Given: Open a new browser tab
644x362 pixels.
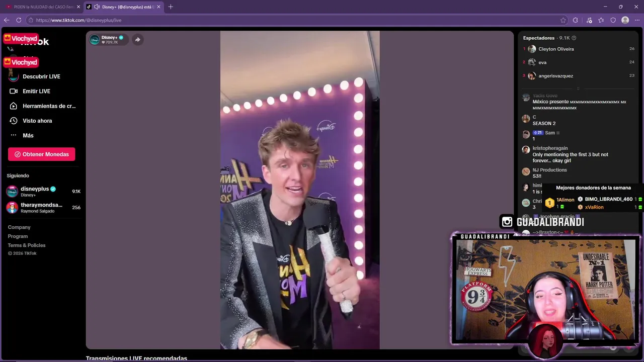Looking at the screenshot, I should 171,7.
